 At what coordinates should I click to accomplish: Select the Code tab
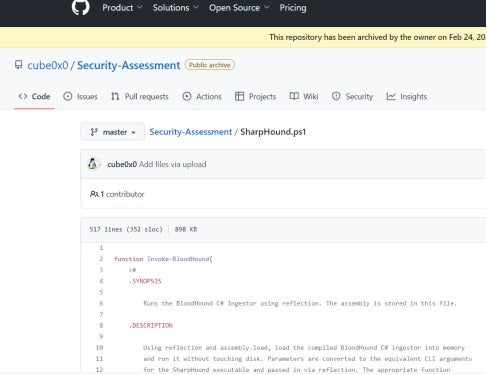pos(34,97)
